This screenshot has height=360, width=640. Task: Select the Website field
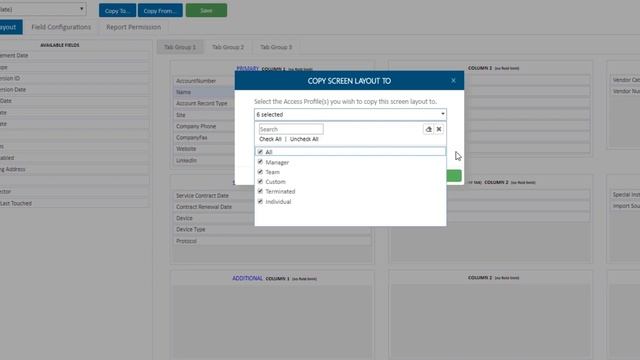[x=205, y=149]
